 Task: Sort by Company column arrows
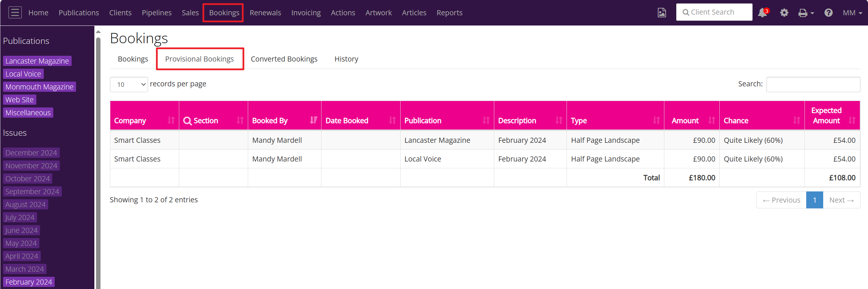coord(171,120)
